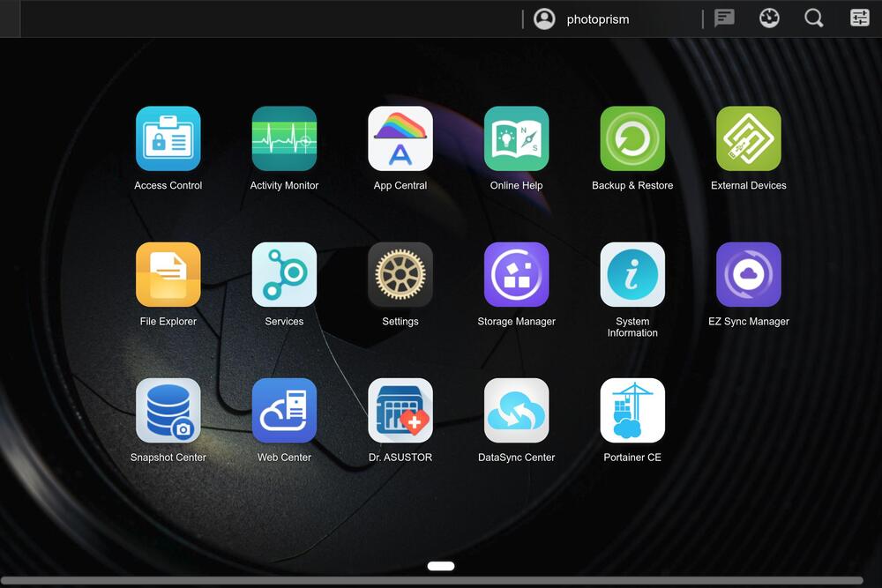Open the search tool in the top bar
This screenshot has width=882, height=588.
[813, 18]
